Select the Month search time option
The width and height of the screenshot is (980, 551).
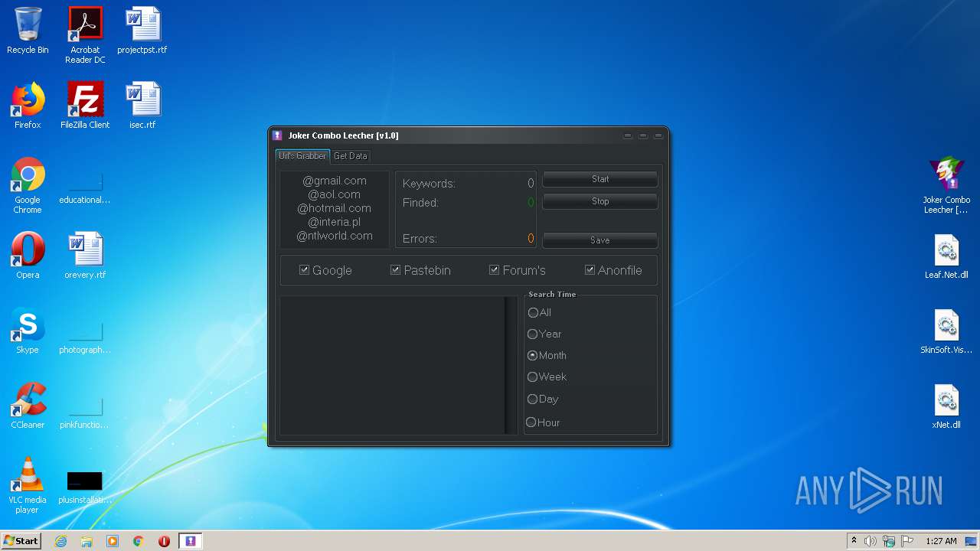533,355
